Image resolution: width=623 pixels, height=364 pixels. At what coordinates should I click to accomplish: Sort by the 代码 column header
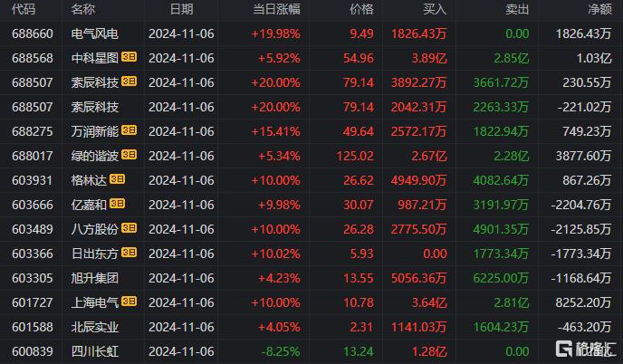pos(24,9)
